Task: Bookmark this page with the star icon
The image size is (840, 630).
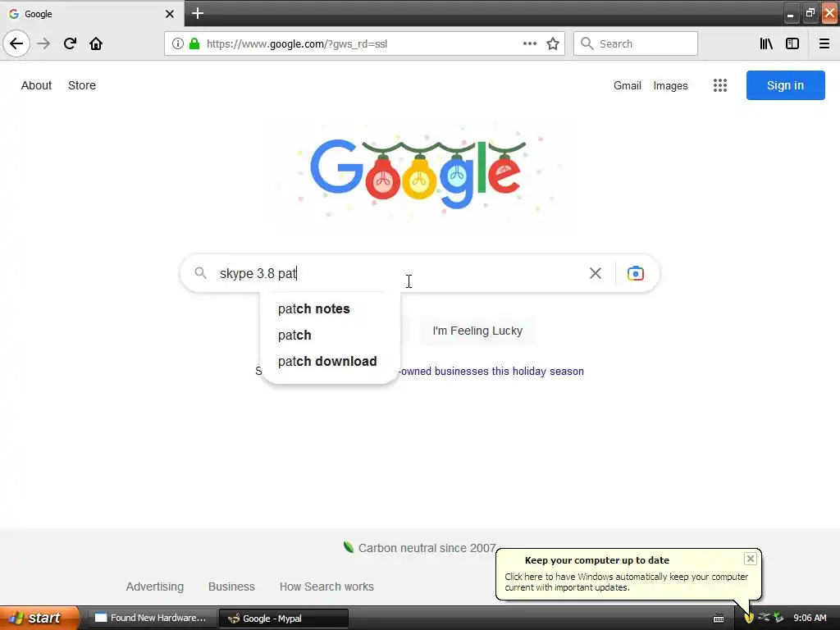Action: [553, 43]
